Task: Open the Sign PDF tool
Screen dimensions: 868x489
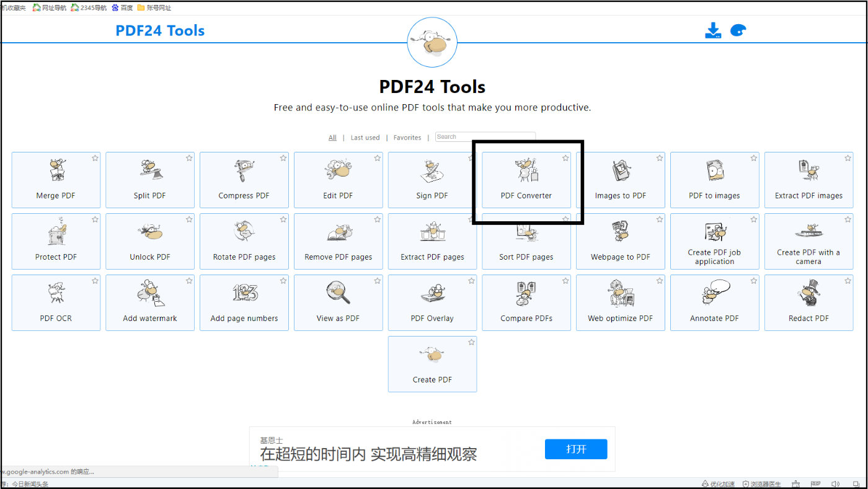Action: point(432,180)
